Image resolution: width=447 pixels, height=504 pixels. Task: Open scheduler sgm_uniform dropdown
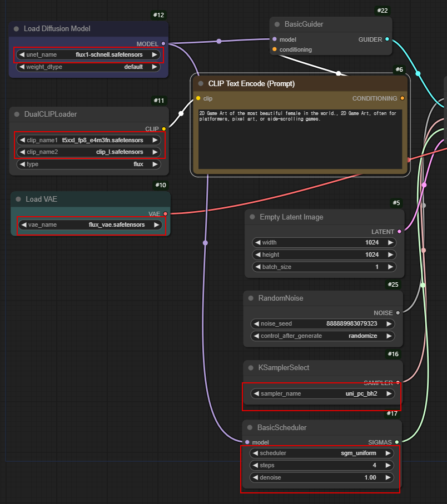321,453
